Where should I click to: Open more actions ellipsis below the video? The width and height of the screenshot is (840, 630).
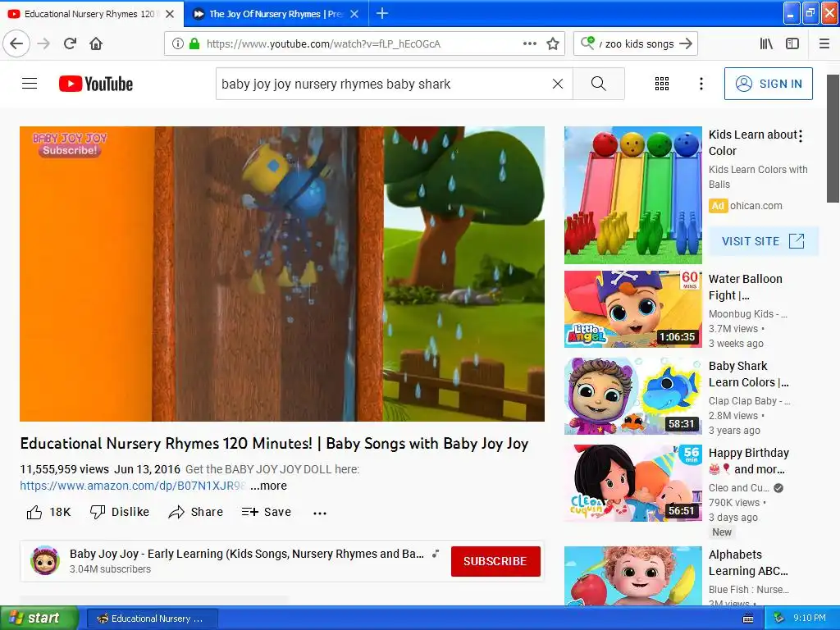coord(320,513)
